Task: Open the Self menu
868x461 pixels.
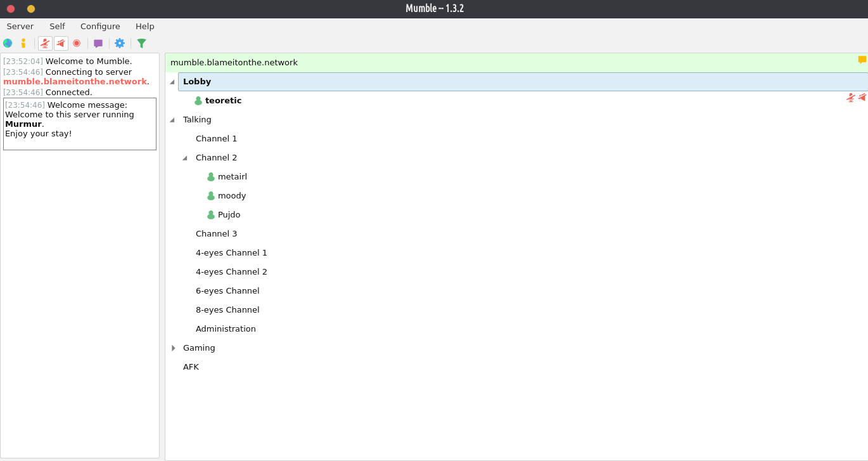Action: point(57,26)
